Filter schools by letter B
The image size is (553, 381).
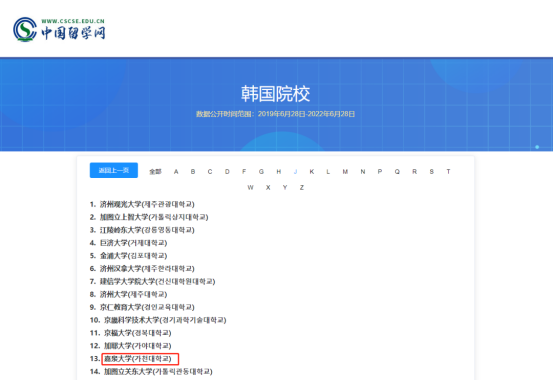pyautogui.click(x=193, y=172)
